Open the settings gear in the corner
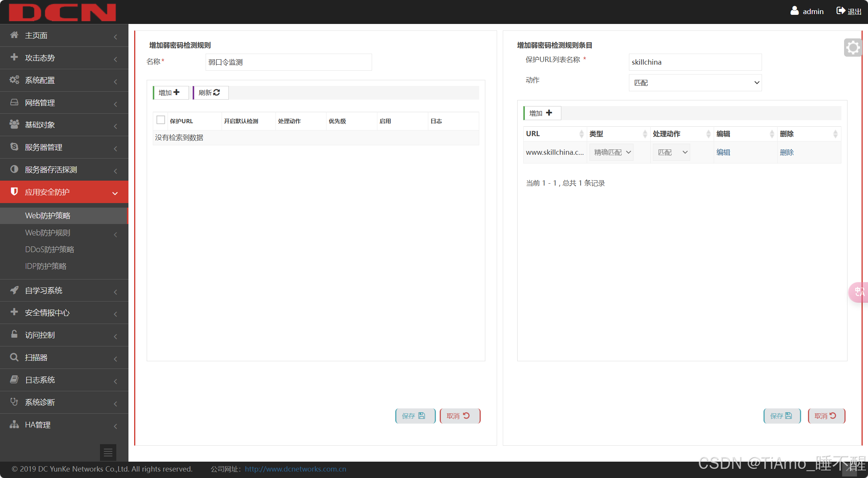This screenshot has height=478, width=868. [x=853, y=48]
